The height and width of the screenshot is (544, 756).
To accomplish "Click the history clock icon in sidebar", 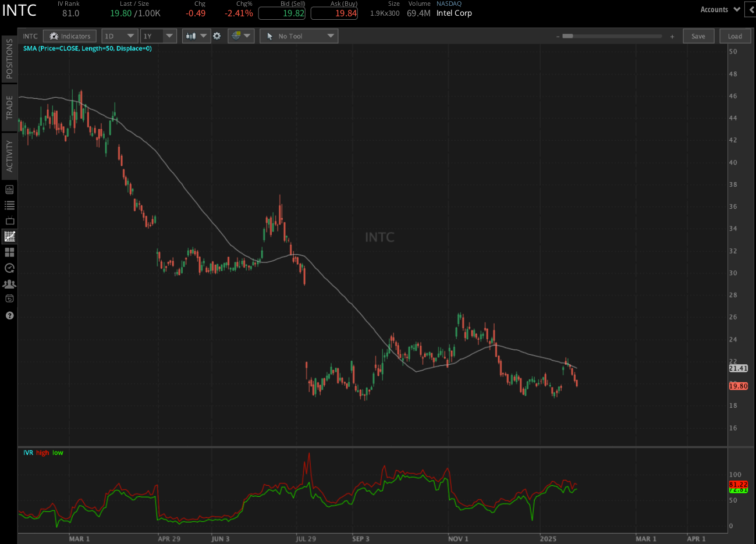I will [x=9, y=268].
